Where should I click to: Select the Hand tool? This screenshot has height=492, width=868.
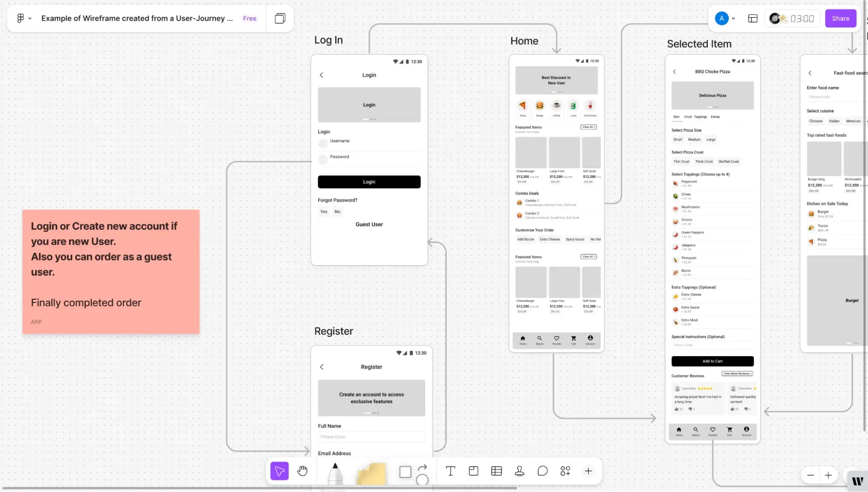(x=302, y=471)
